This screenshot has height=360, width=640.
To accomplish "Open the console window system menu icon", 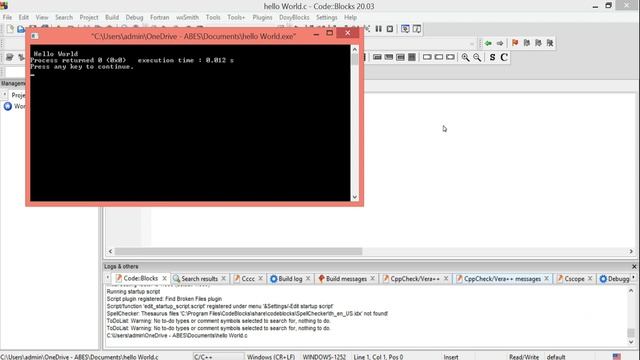I will pyautogui.click(x=34, y=36).
